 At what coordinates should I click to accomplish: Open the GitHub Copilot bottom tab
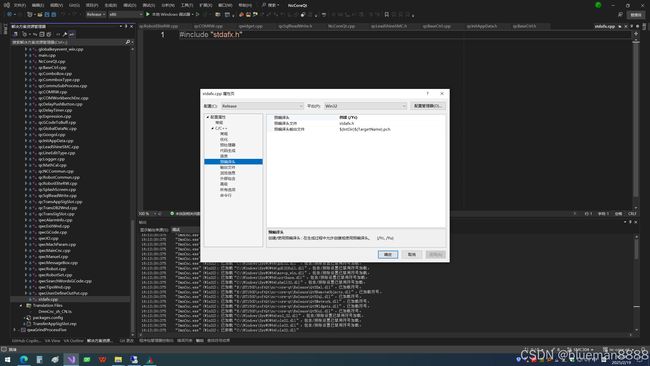(26, 341)
